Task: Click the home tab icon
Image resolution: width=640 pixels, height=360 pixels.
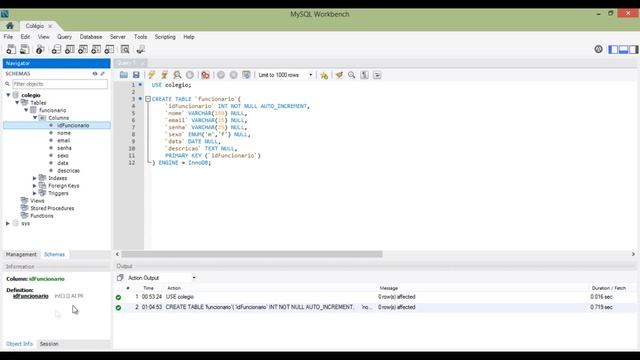Action: (x=10, y=26)
